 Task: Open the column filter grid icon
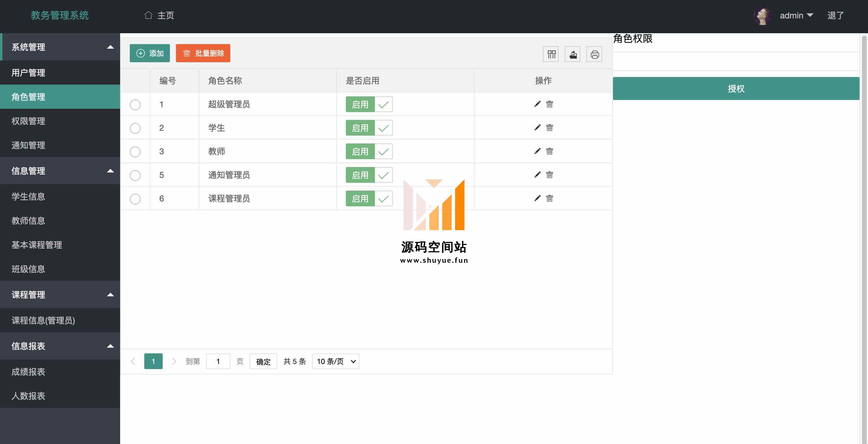(551, 54)
